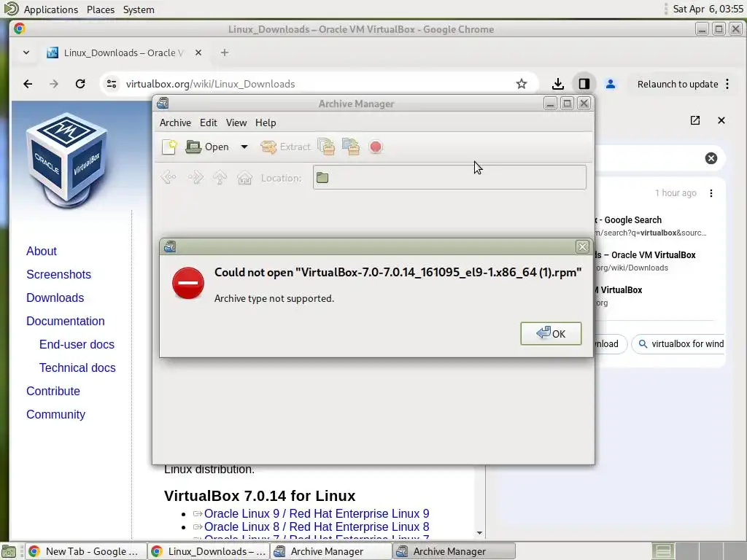Open Technical docs link
The height and width of the screenshot is (560, 747).
77,367
